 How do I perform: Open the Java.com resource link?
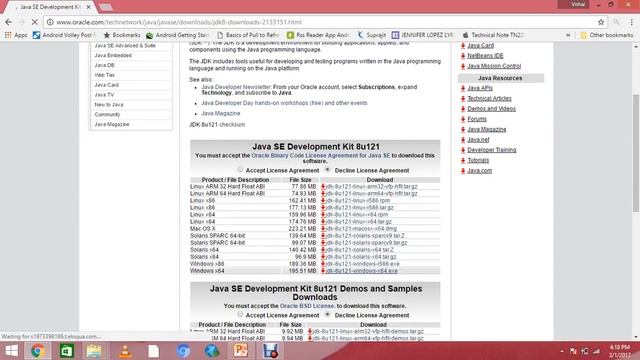point(480,171)
